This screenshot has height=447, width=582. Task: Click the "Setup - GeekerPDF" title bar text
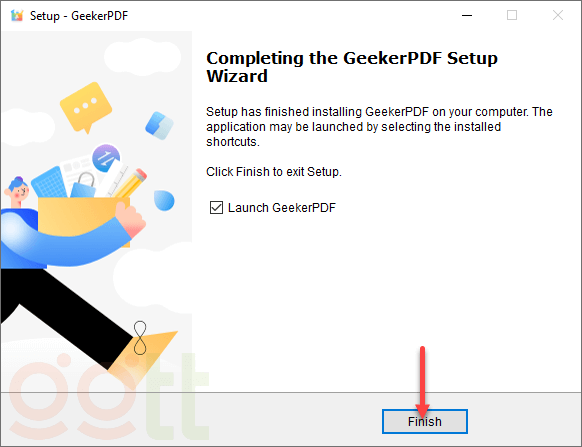[79, 16]
